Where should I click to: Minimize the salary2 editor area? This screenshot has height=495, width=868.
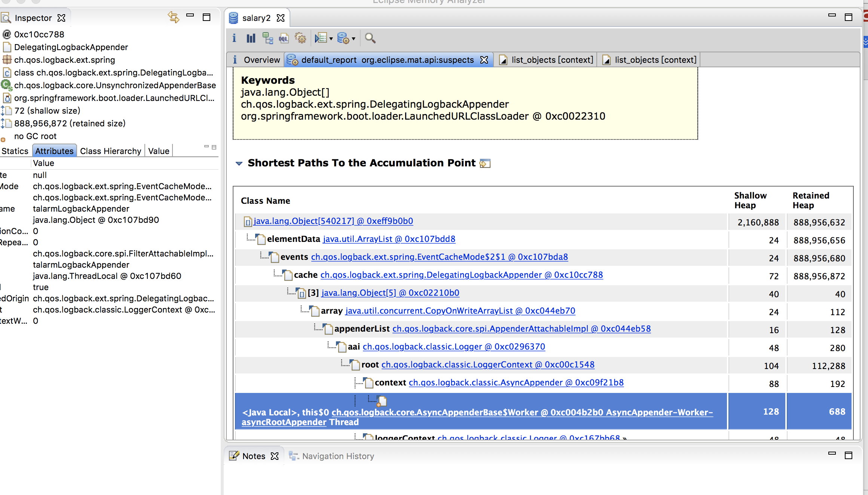tap(832, 15)
